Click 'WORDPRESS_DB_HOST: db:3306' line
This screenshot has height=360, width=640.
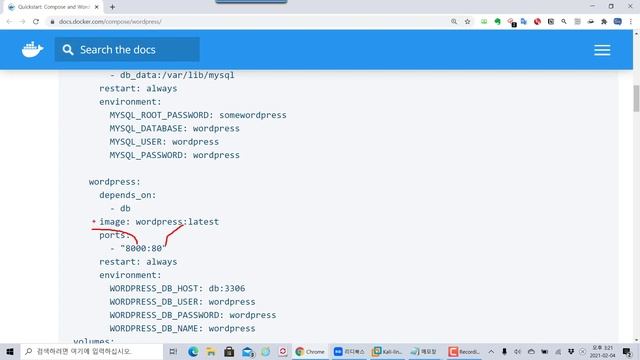click(178, 288)
